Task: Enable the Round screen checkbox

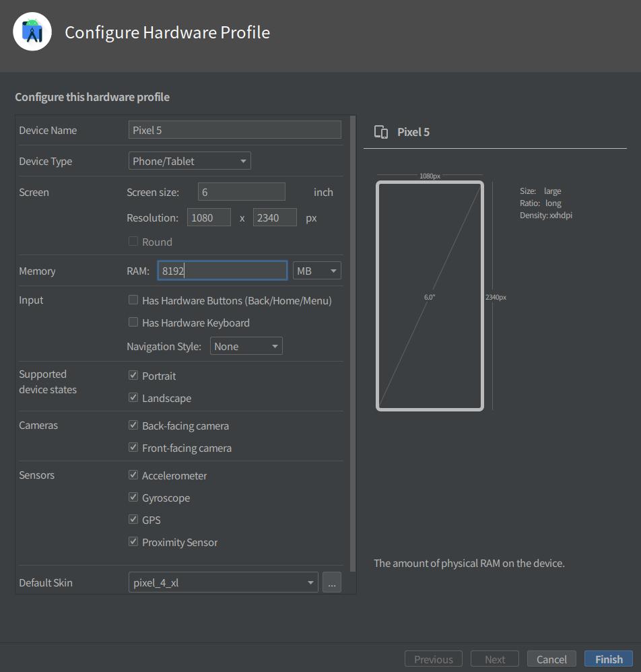Action: tap(133, 241)
